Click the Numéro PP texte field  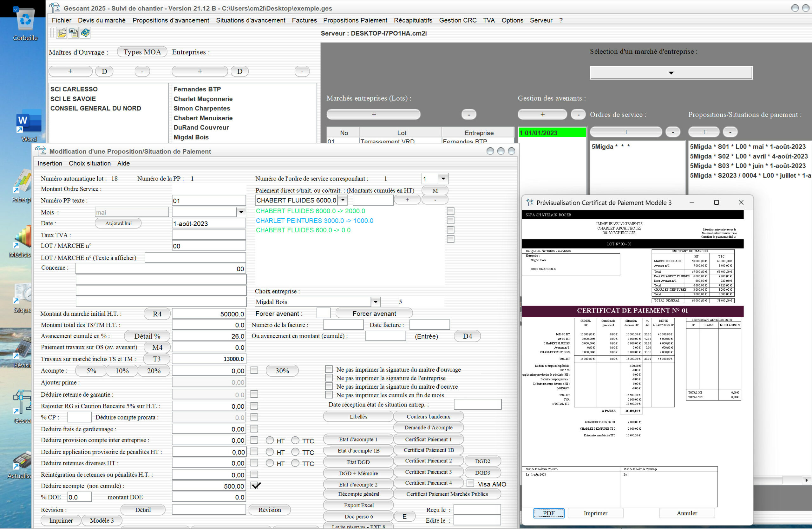209,200
